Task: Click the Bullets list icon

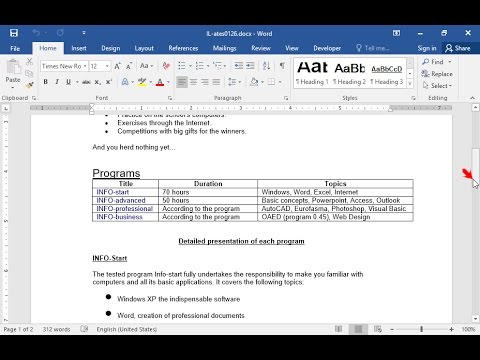Action: click(182, 66)
